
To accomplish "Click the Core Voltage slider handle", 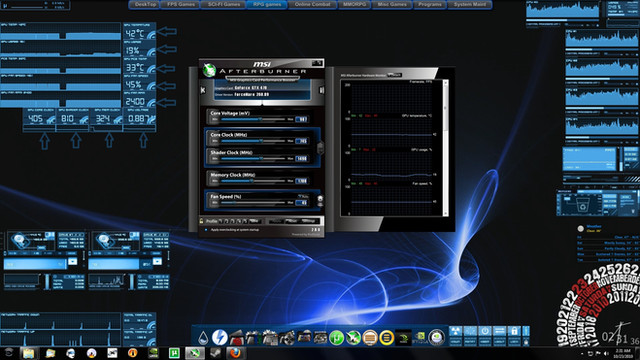I will coord(260,119).
